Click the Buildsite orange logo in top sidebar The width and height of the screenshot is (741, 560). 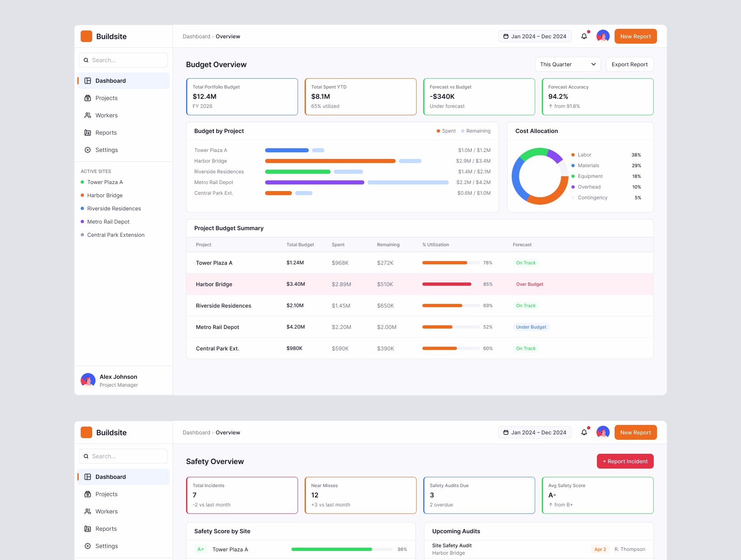(86, 36)
